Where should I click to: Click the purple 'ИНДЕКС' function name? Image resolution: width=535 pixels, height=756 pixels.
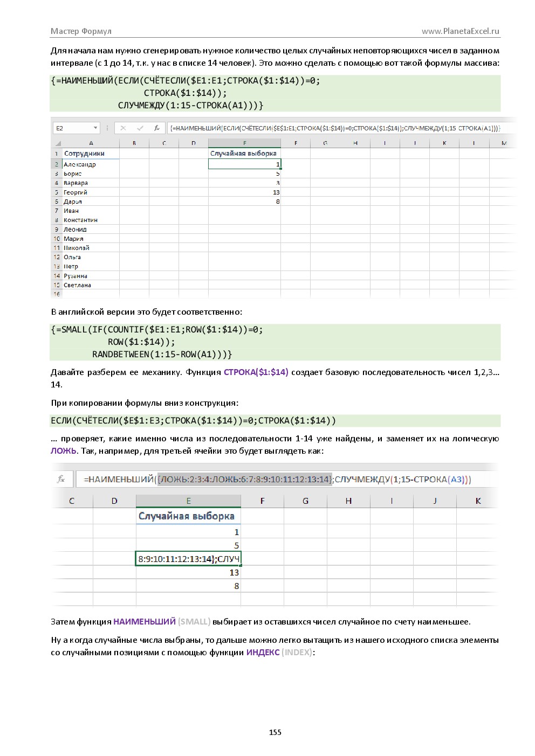coord(263,653)
